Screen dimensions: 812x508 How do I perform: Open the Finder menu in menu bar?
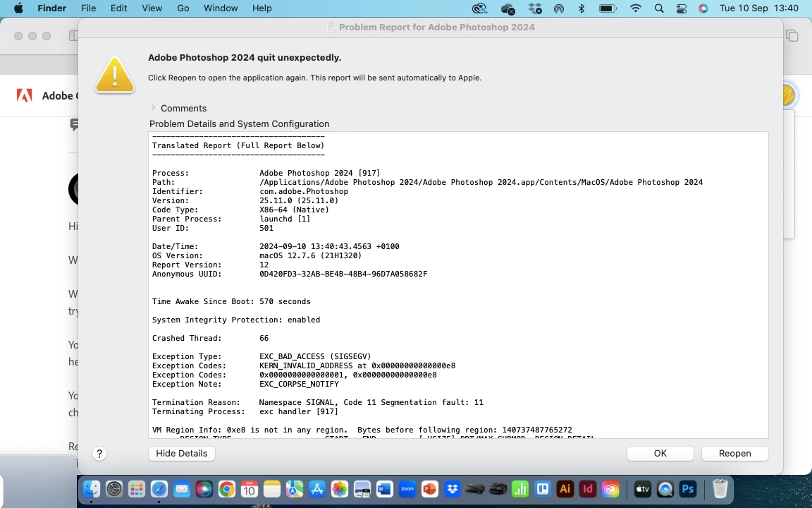[51, 8]
